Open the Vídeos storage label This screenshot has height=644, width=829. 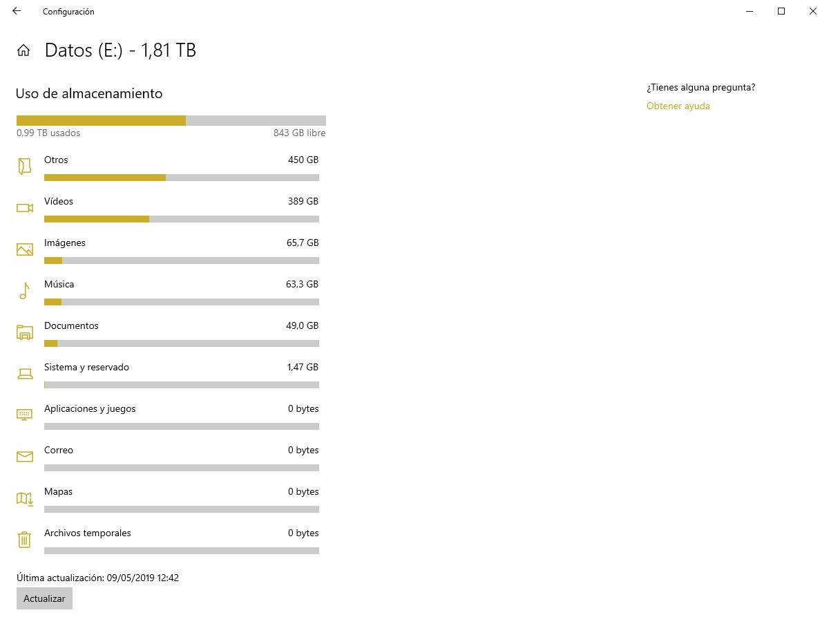59,201
